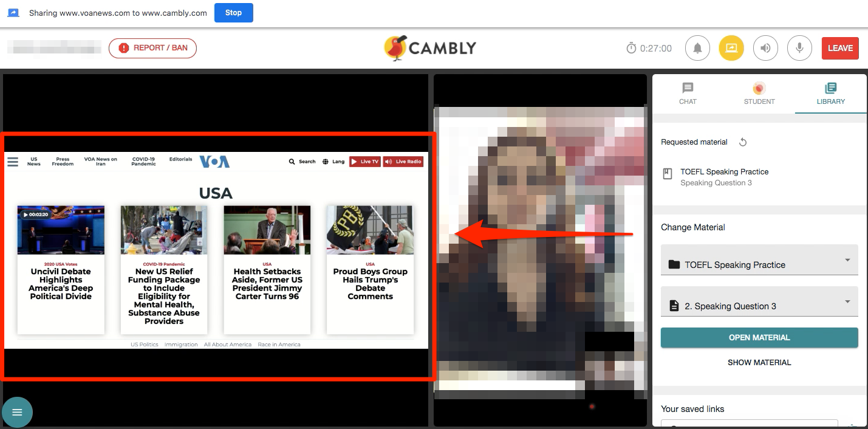
Task: Click the red LEAVE button
Action: point(840,48)
